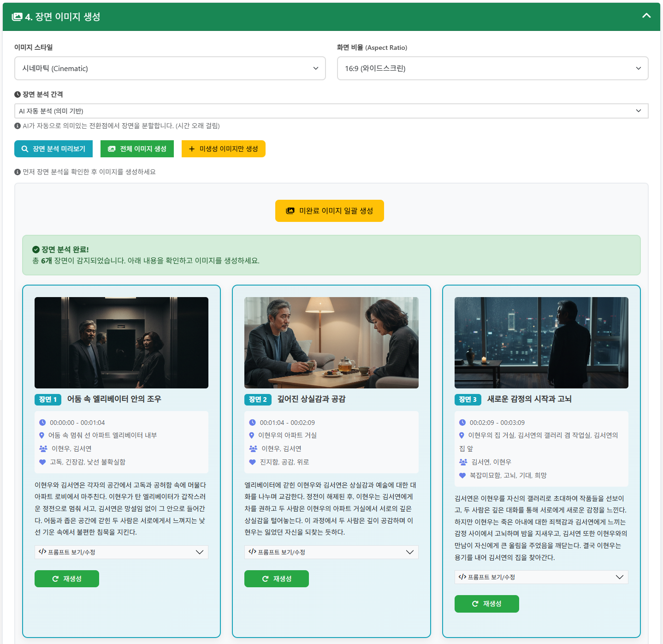Open the elevator scene thumbnail of 장면 1

coord(121,343)
